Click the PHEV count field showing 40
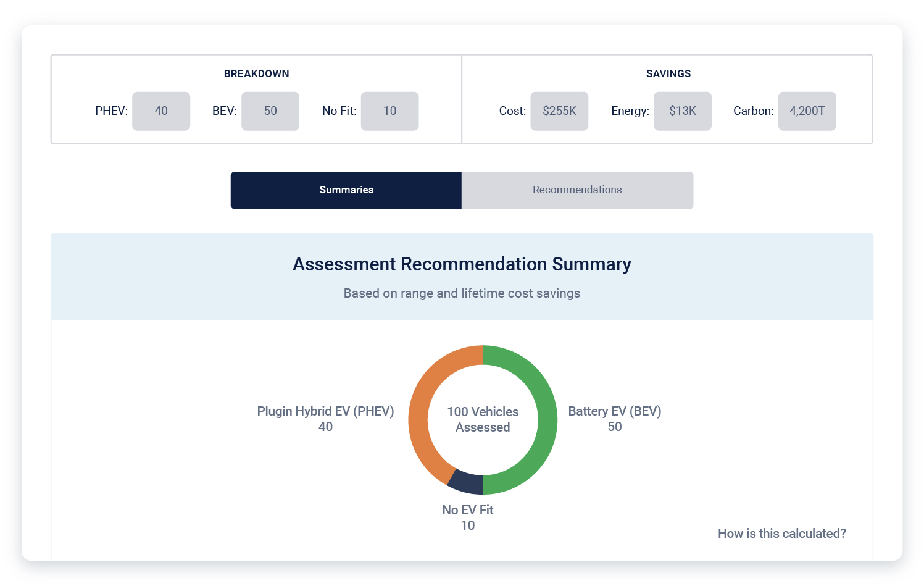924x586 pixels. [x=161, y=111]
